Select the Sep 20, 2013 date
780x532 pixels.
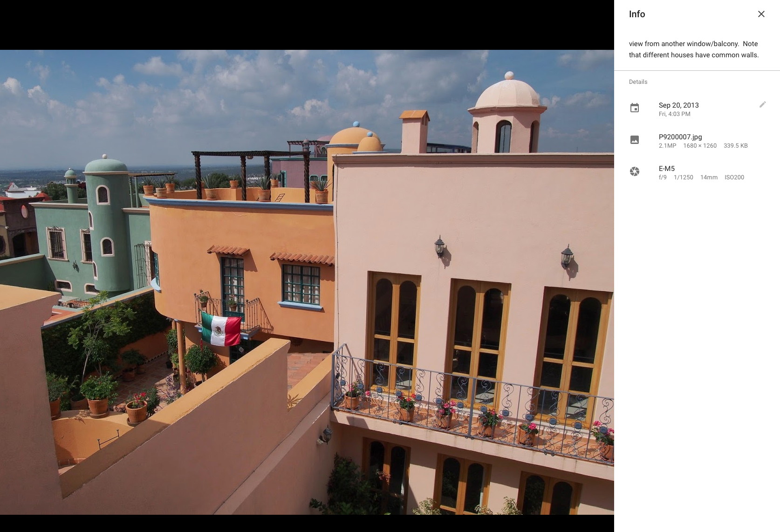coord(678,105)
